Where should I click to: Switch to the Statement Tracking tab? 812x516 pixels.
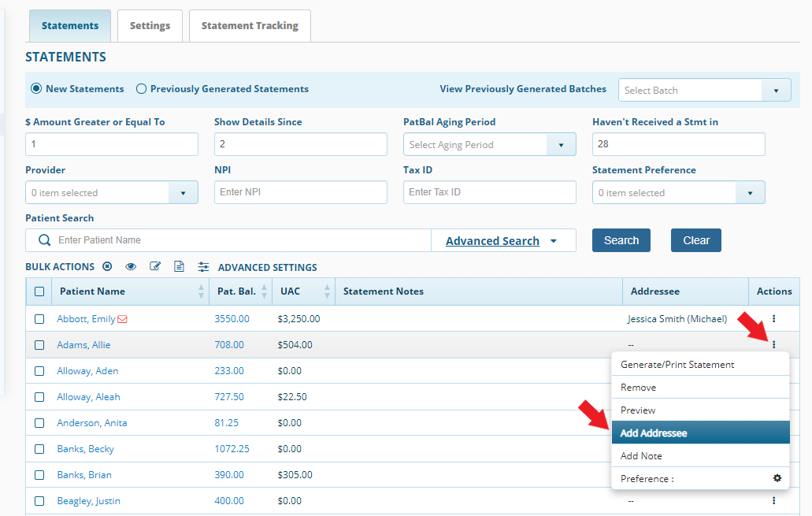tap(250, 25)
